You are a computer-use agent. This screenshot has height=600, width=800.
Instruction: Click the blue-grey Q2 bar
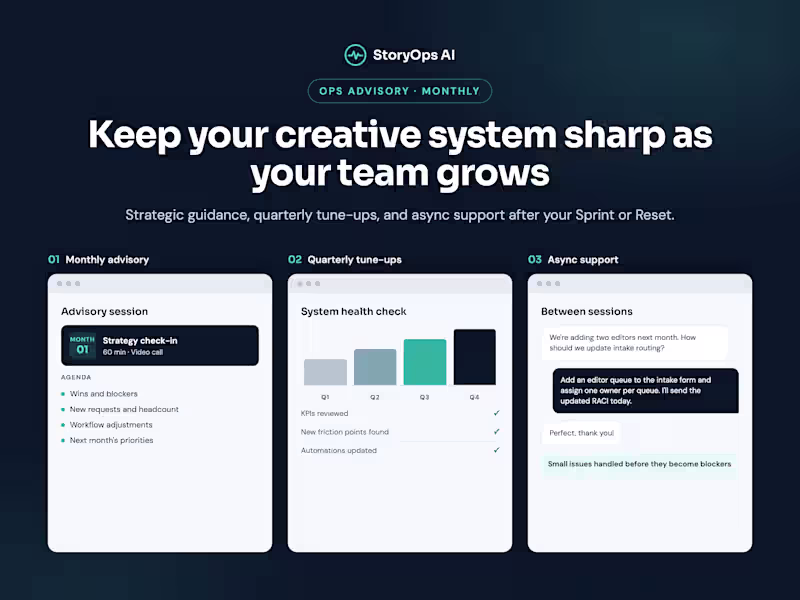coord(375,367)
